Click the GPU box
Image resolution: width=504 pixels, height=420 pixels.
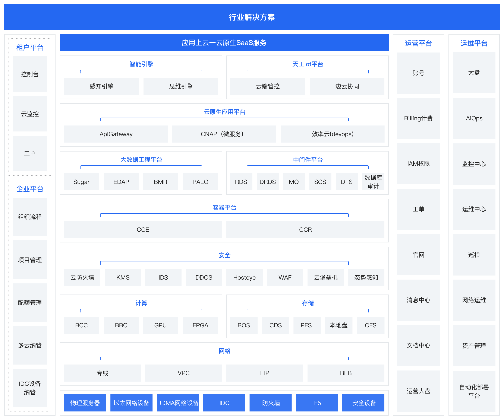click(161, 325)
